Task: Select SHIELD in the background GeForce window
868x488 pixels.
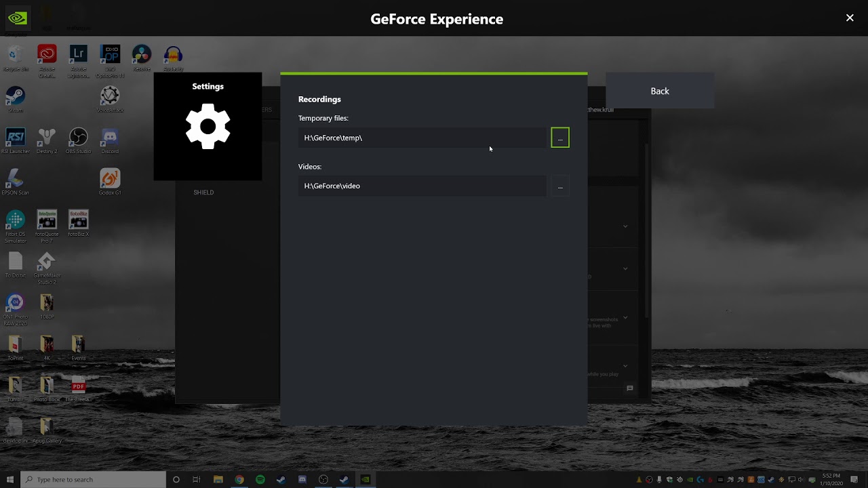Action: coord(203,192)
